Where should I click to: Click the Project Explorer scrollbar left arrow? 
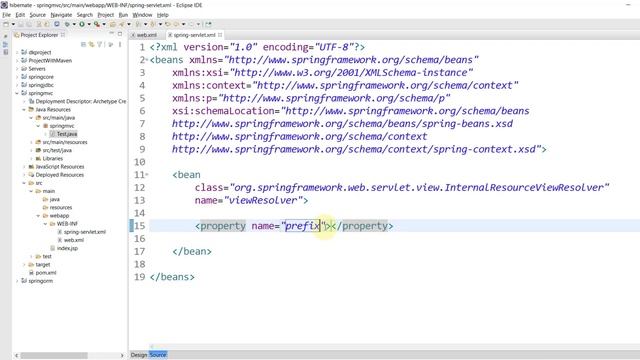pos(16,356)
